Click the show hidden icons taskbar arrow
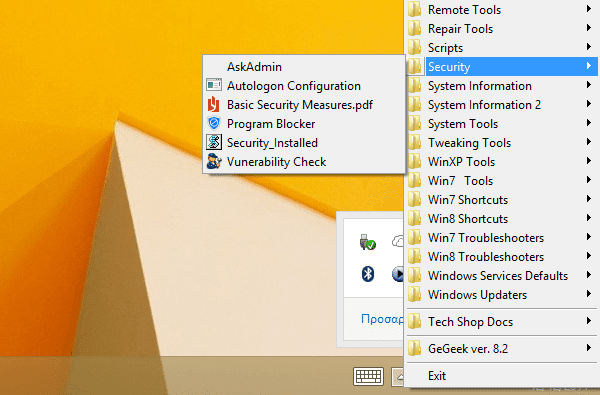The width and height of the screenshot is (600, 395). [398, 377]
